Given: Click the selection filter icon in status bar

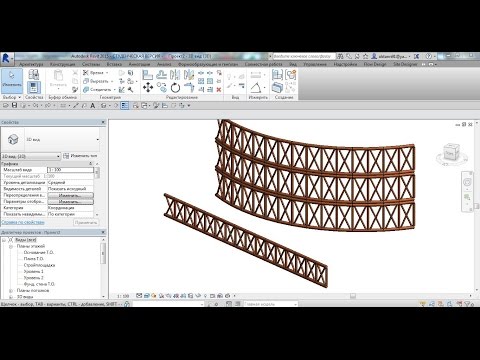Looking at the screenshot, I should pyautogui.click(x=469, y=304).
